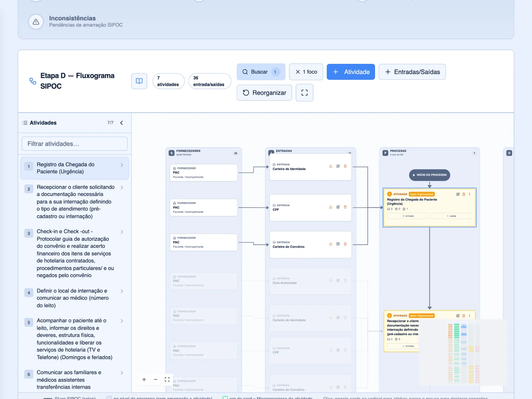532x399 pixels.
Task: Edit the faded Guia Autorizada entrada
Action: pos(338,280)
